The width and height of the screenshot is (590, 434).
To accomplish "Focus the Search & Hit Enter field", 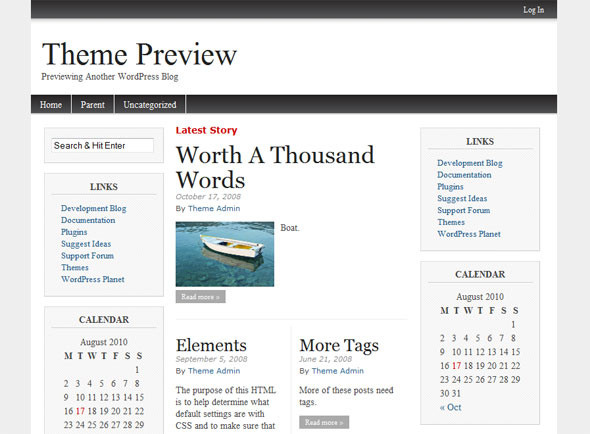I will coord(102,146).
